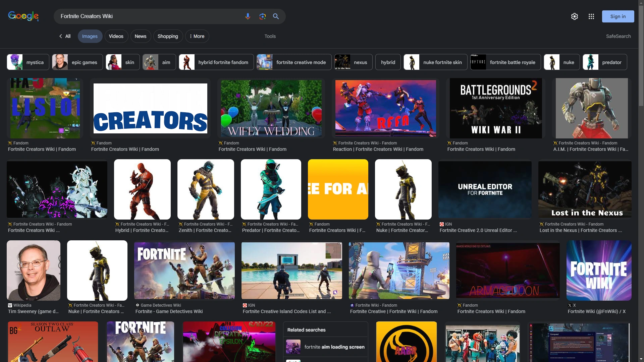Expand the More search options menu

[197, 36]
